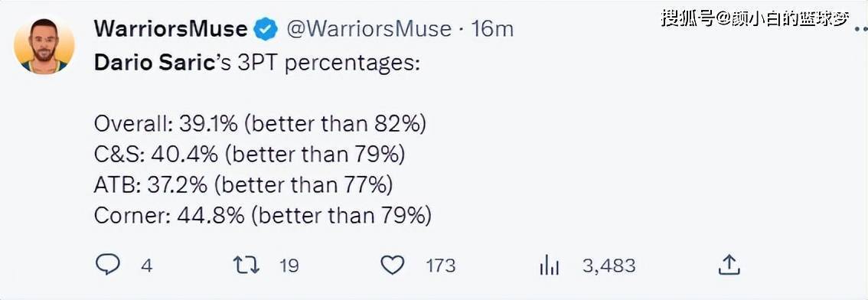Retweet using the retweet arrows icon
This screenshot has height=300, width=868.
[246, 266]
